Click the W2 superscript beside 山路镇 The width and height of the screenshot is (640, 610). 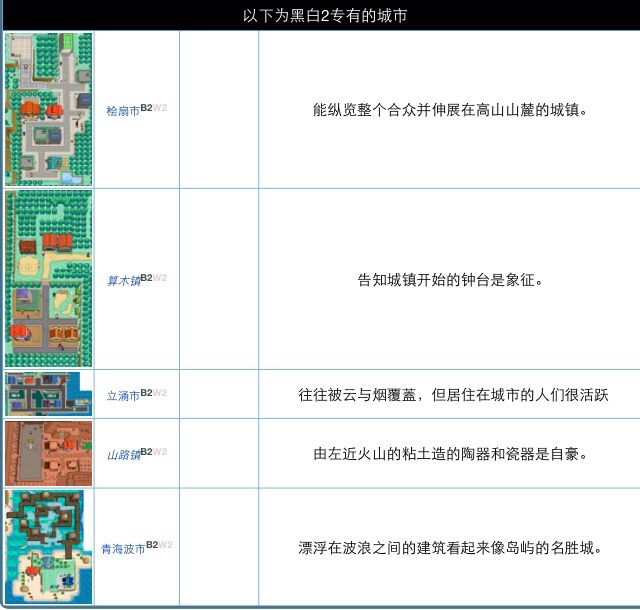pos(160,452)
